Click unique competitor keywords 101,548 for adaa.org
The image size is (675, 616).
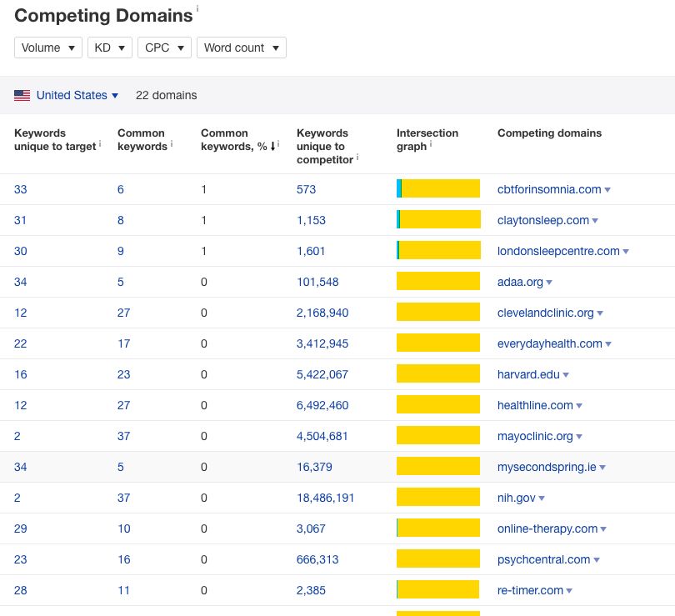tap(317, 282)
